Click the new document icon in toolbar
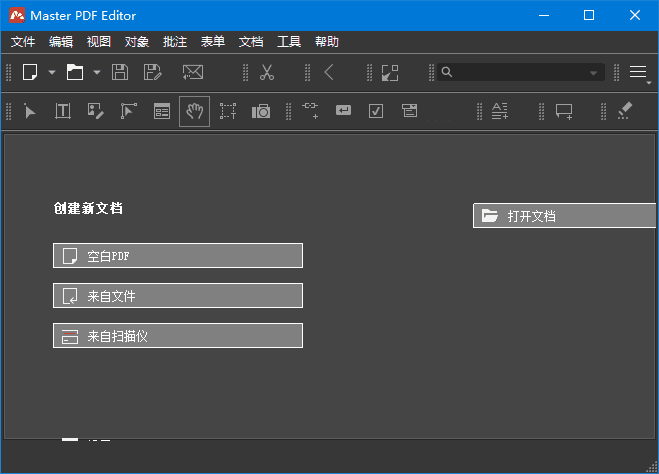 [30, 72]
